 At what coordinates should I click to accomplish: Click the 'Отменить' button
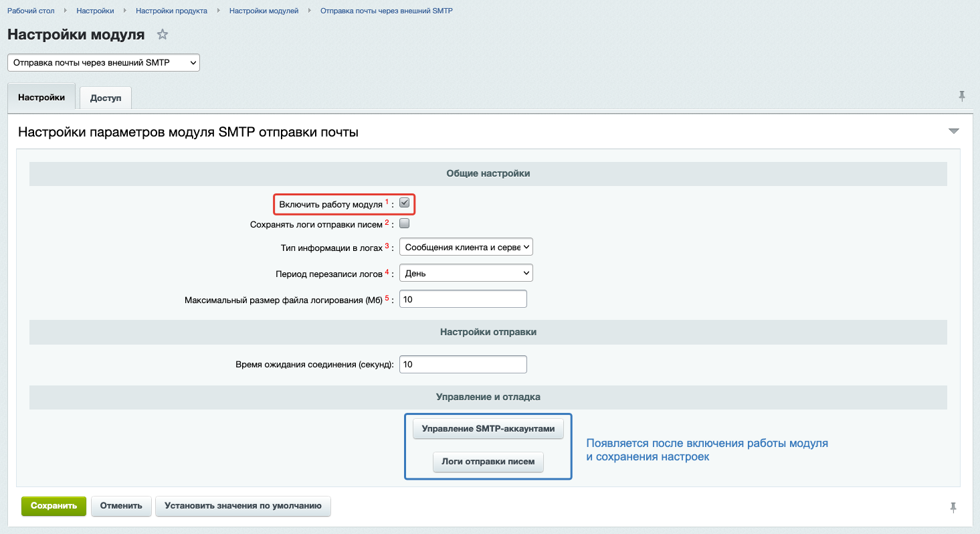tap(121, 506)
